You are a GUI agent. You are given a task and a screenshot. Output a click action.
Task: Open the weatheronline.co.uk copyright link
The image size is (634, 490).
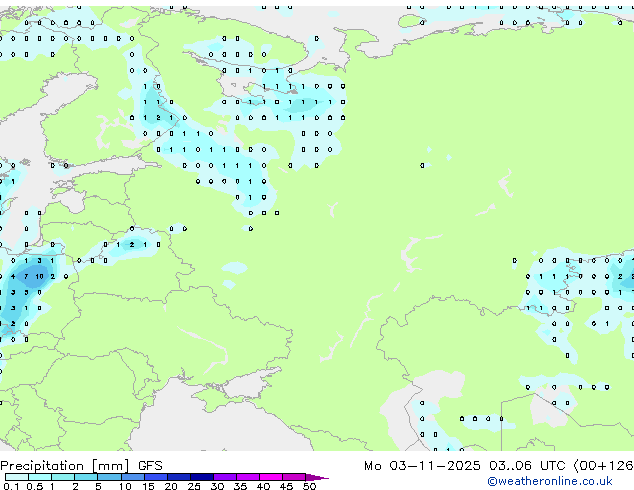tap(549, 481)
